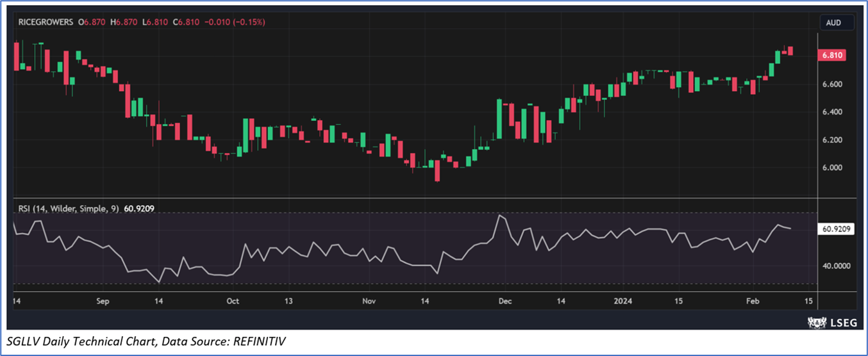
Task: Click the Sep date label on time axis
Action: point(104,301)
